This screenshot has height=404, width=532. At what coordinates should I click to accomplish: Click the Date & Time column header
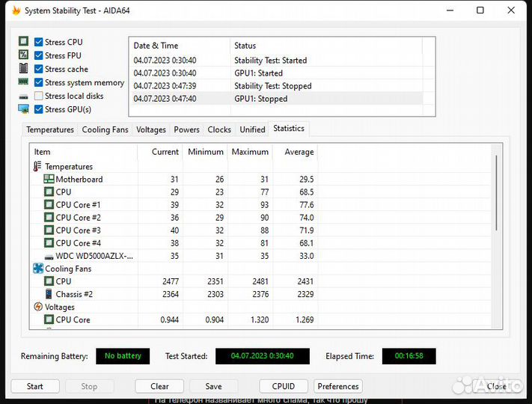click(x=180, y=46)
